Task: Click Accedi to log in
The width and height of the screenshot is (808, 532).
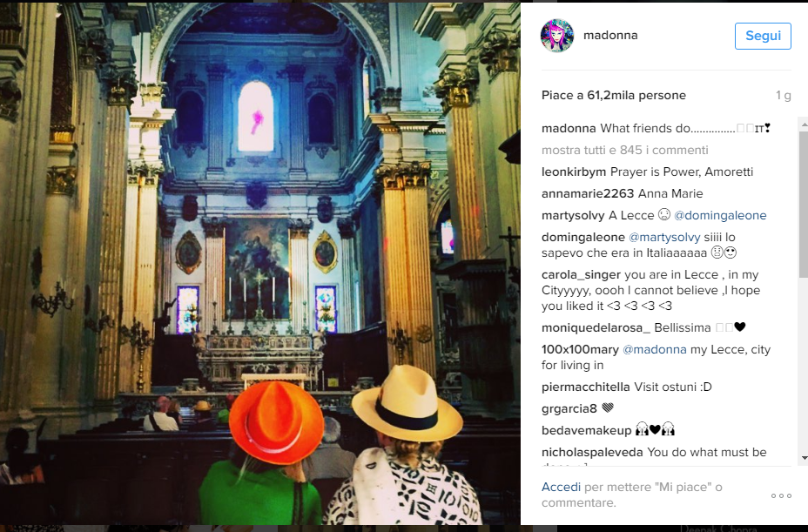Action: click(561, 487)
